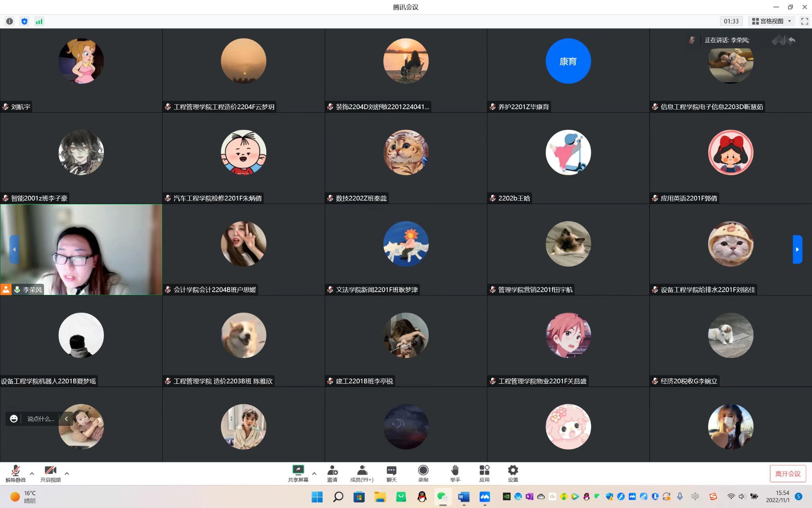Viewport: 812px width, 508px height.
Task: Click the blue security shield icon
Action: tap(24, 21)
